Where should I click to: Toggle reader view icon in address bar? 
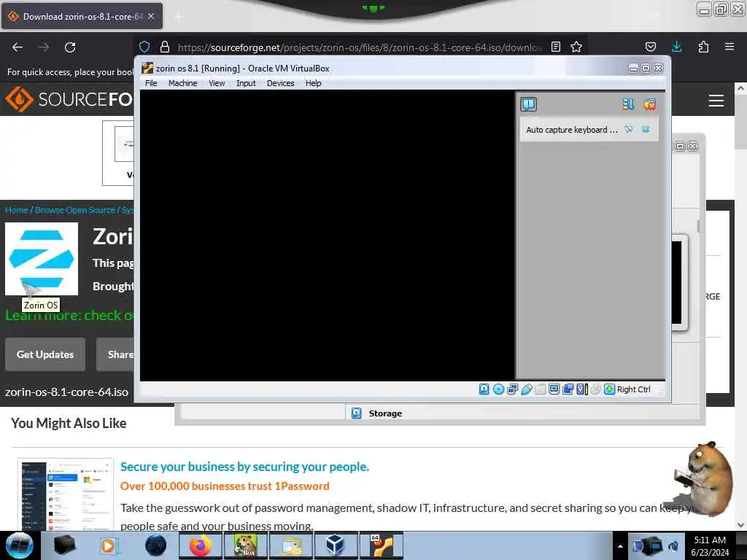coord(555,47)
